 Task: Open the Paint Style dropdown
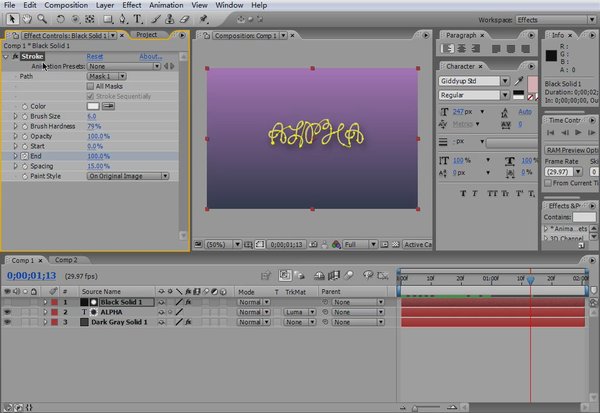point(127,176)
